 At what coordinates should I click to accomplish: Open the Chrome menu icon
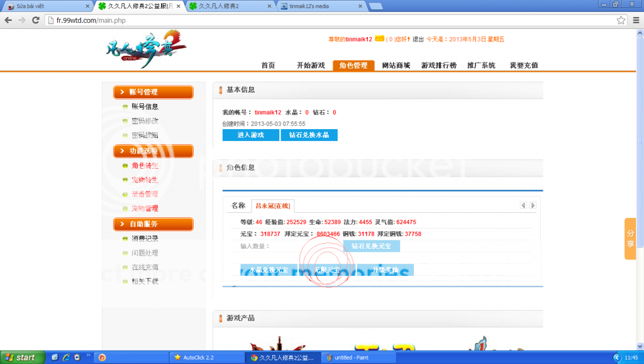pos(636,20)
